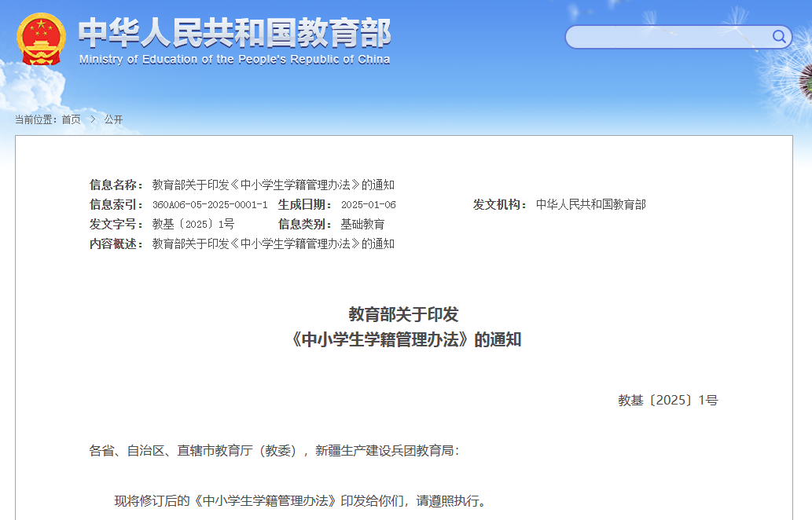
Task: Click the 基础教育 category value
Action: pos(362,225)
